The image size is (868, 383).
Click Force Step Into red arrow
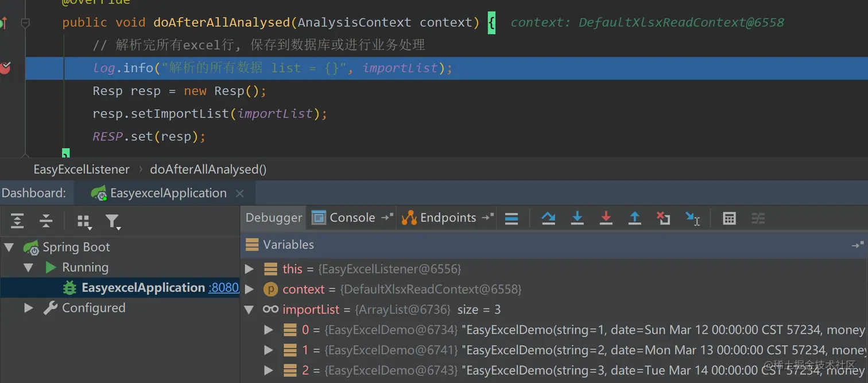(606, 218)
